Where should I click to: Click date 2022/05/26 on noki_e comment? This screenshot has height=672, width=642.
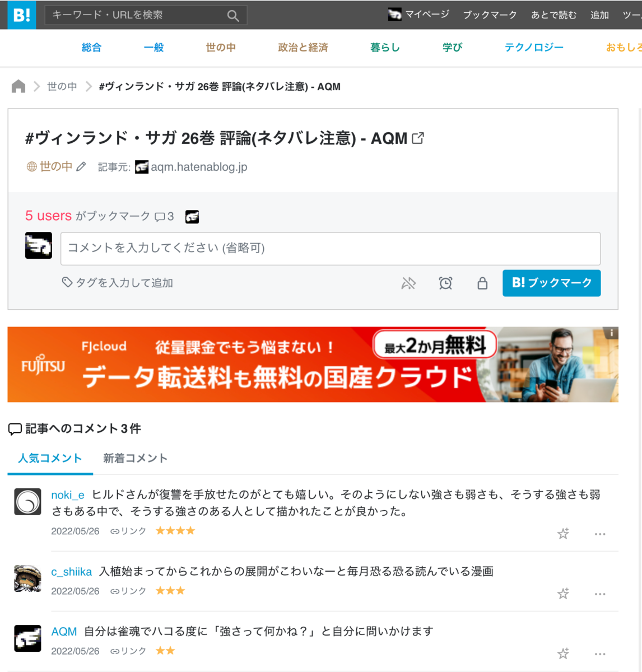(75, 531)
